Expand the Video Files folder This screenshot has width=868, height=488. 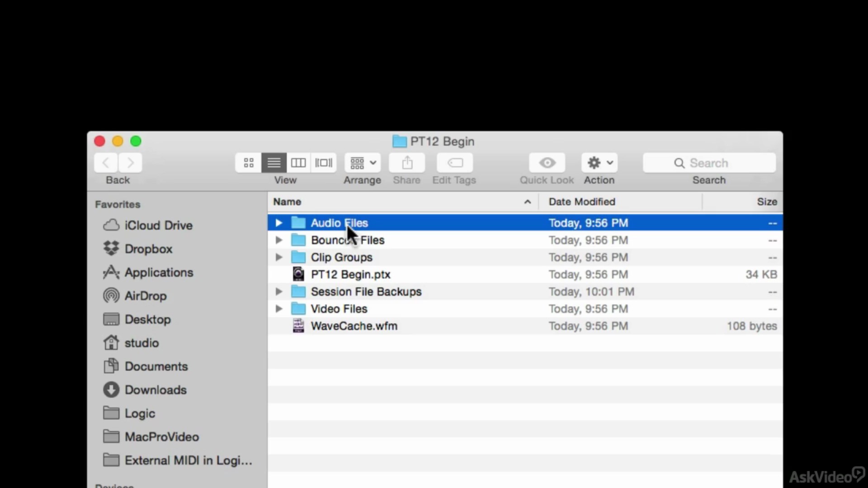[279, 309]
